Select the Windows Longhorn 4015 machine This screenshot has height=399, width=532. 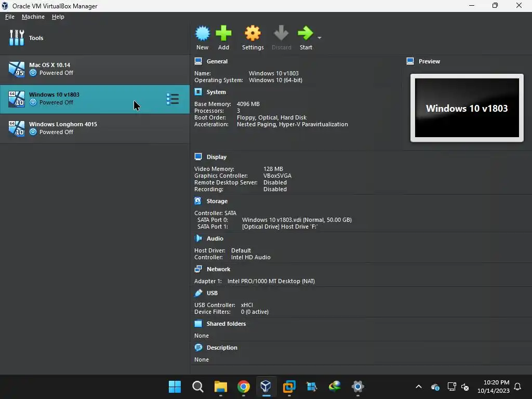click(x=95, y=129)
